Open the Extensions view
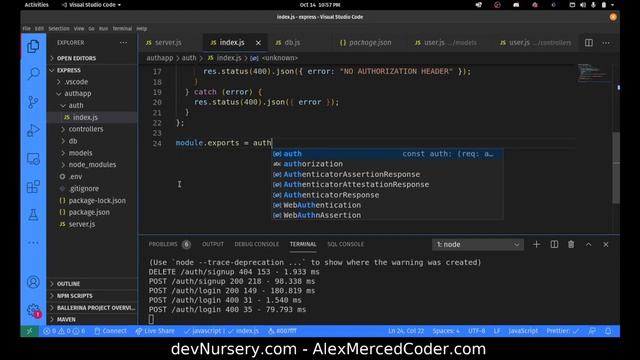 [33, 187]
